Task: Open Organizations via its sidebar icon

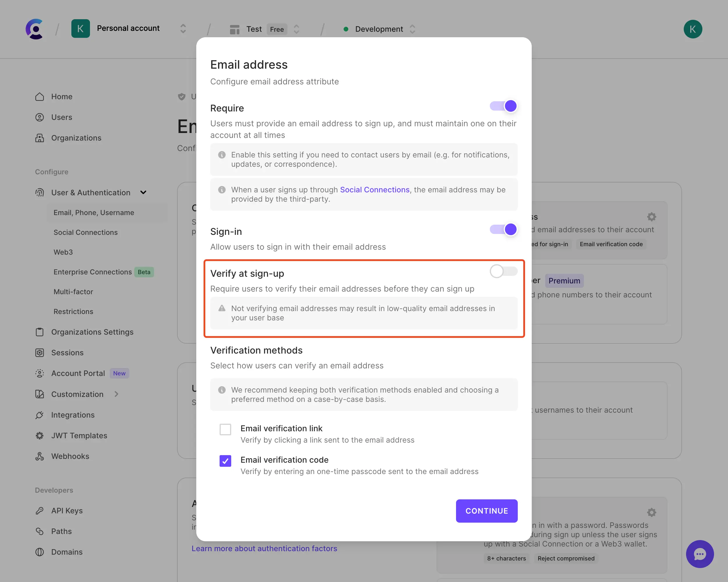Action: point(40,138)
